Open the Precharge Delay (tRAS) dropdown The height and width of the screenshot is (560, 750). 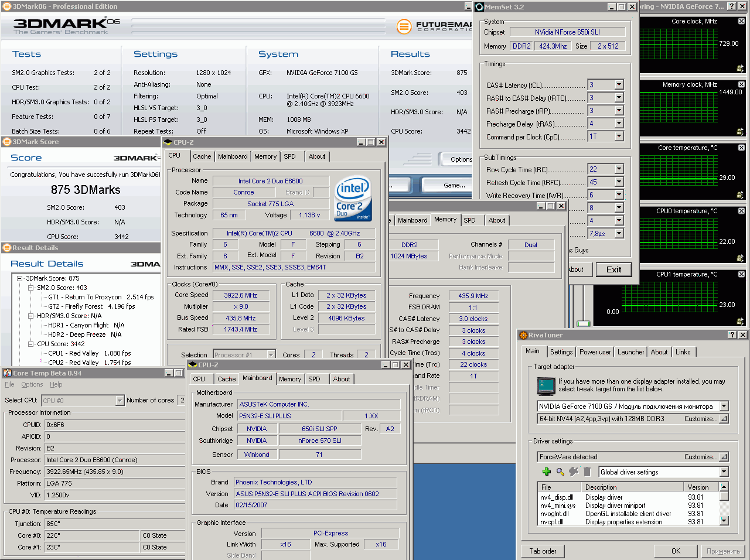pyautogui.click(x=619, y=124)
